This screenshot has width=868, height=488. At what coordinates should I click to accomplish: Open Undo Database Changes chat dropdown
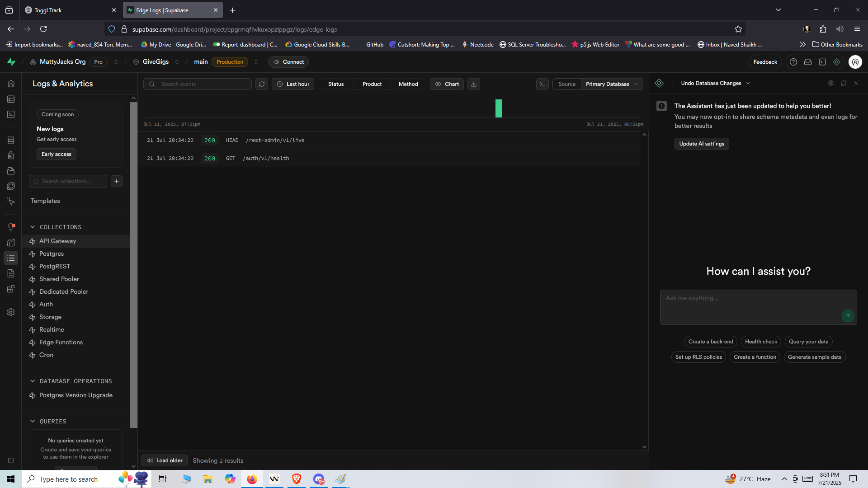coord(715,83)
